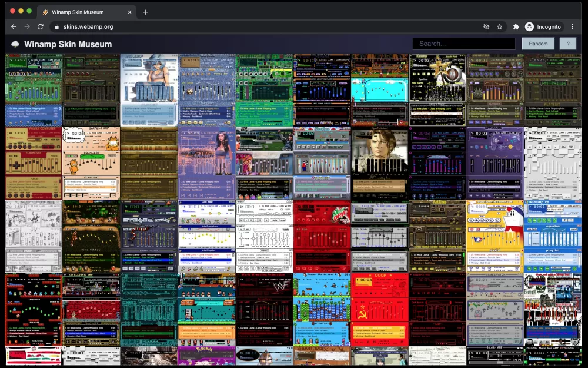Open the denim jeans skin
This screenshot has height=368, width=588.
click(206, 89)
